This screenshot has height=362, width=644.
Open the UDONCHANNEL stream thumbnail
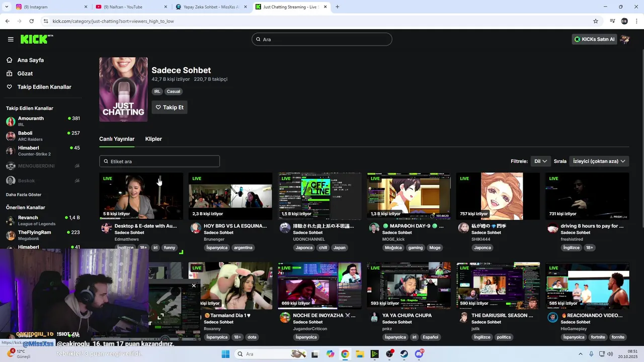[320, 196]
